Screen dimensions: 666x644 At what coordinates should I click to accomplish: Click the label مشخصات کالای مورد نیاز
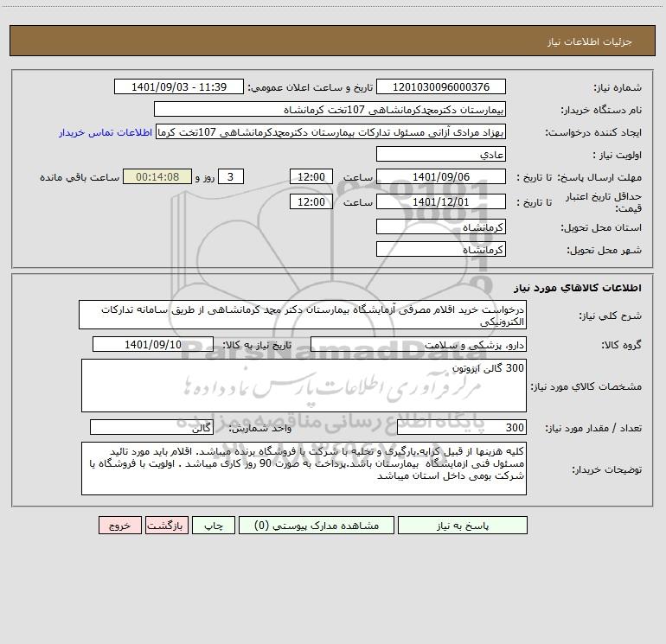coord(586,386)
